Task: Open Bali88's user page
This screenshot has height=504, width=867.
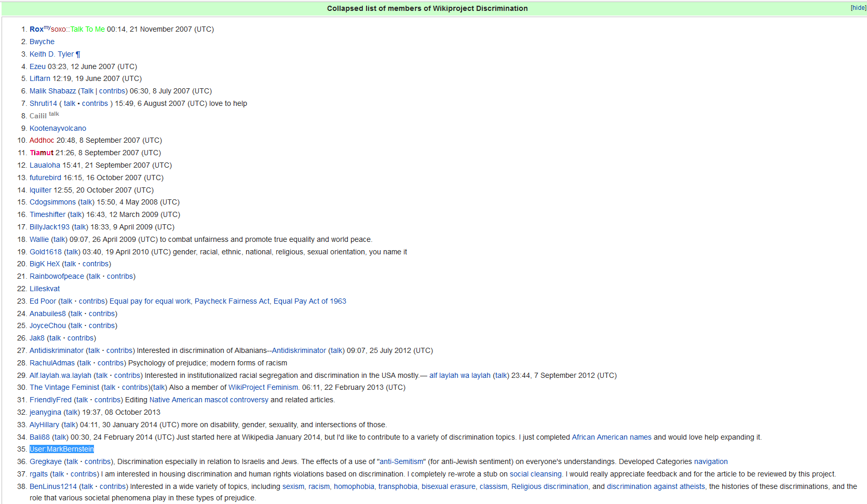Action: 39,437
